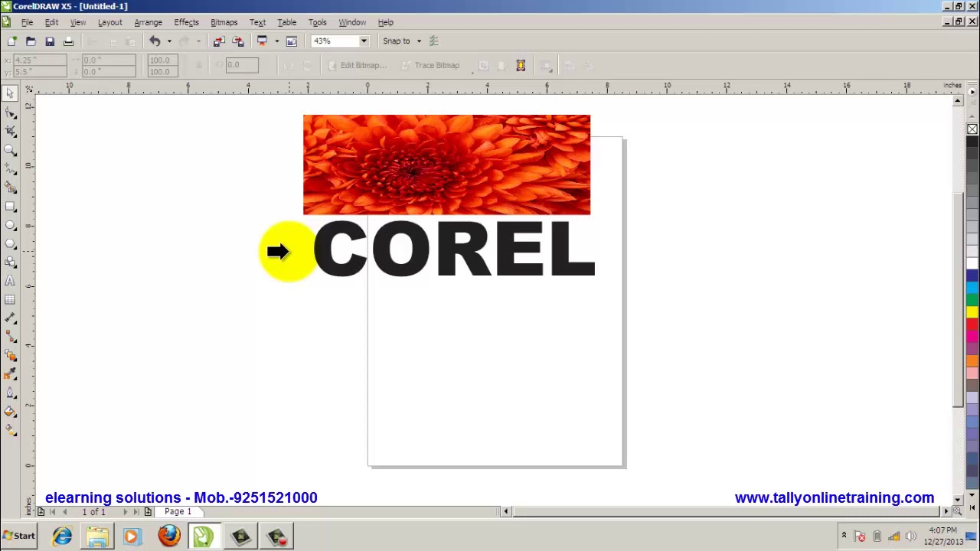Click the orange flower bitmap on the canvas
Screen dimensions: 980x551
446,165
